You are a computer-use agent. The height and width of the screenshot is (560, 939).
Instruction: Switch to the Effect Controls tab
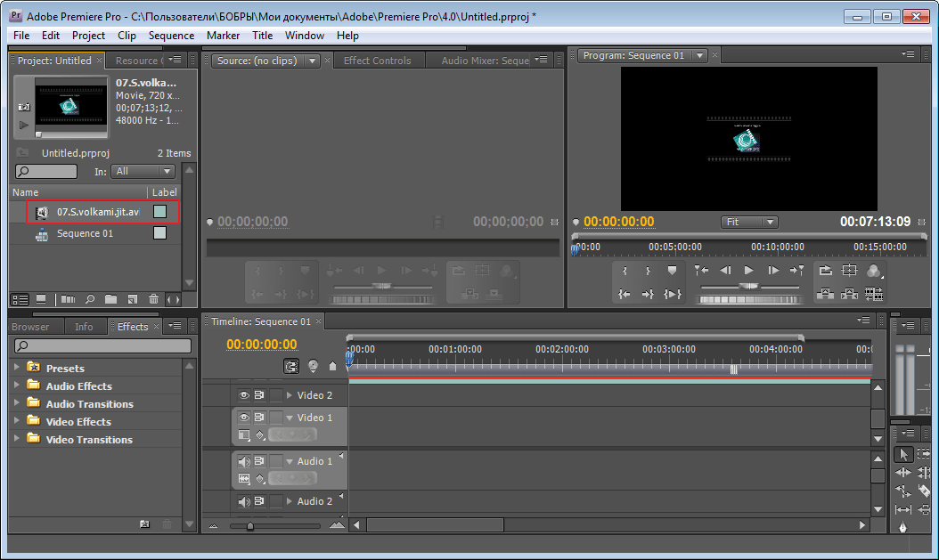point(377,61)
